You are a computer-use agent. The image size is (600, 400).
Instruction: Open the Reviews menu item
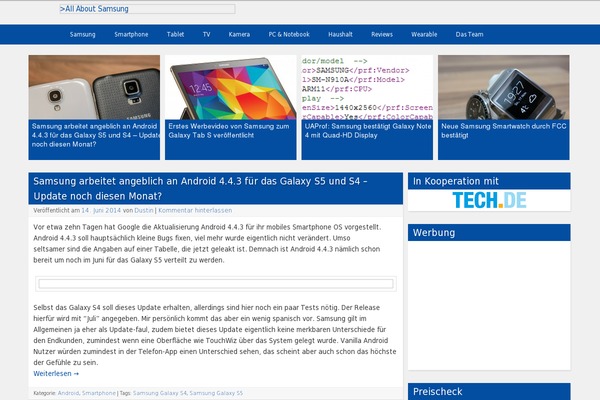point(382,34)
